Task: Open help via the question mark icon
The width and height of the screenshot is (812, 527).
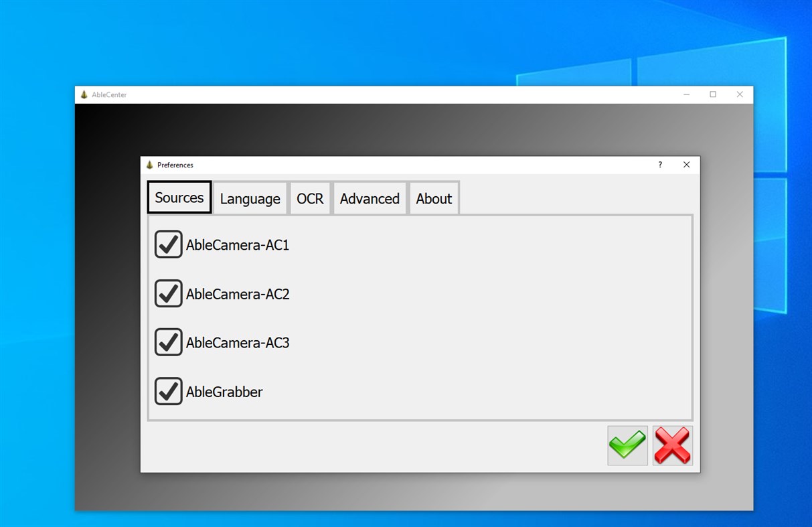Action: point(659,165)
